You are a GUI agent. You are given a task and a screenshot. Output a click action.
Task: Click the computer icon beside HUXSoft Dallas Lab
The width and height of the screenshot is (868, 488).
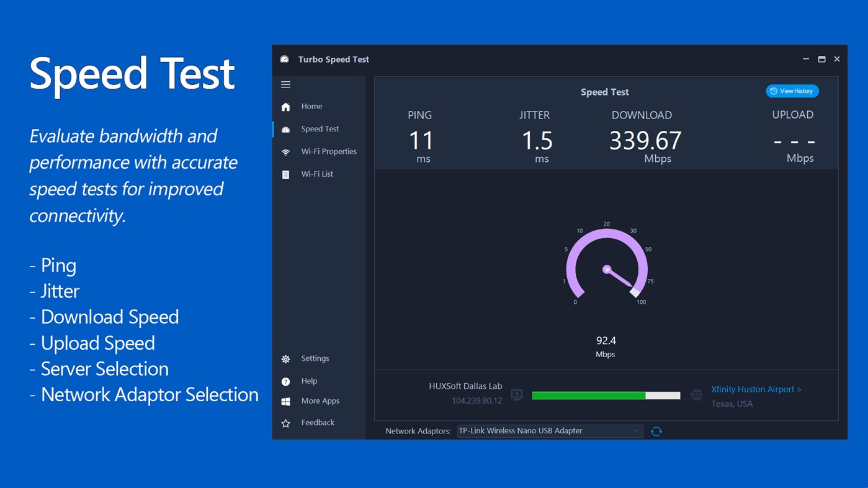coord(517,394)
